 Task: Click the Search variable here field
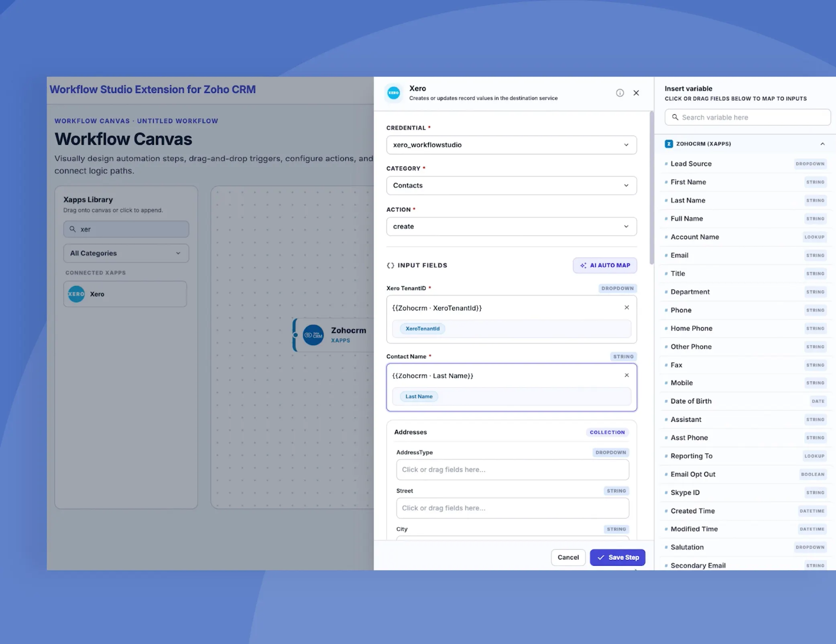click(748, 117)
